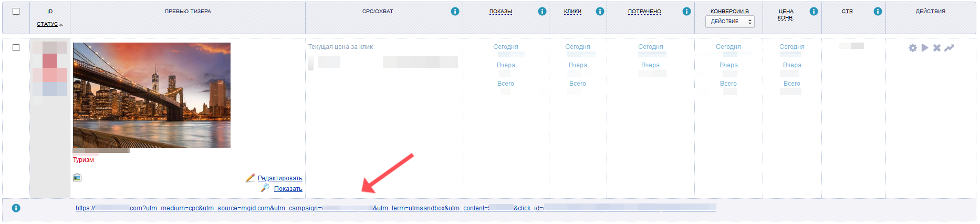Check the teaser row checkbox
Image resolution: width=980 pixels, height=224 pixels.
coord(16,48)
